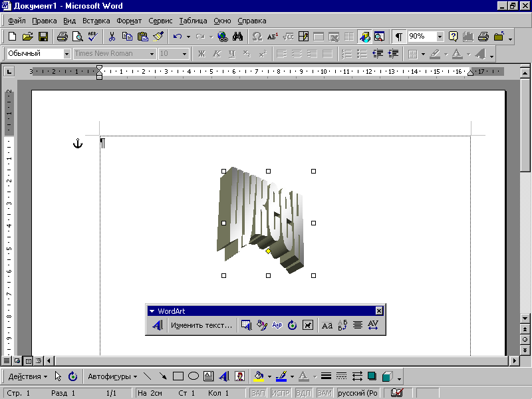Open the Правка menu
The image size is (532, 399).
click(x=45, y=21)
